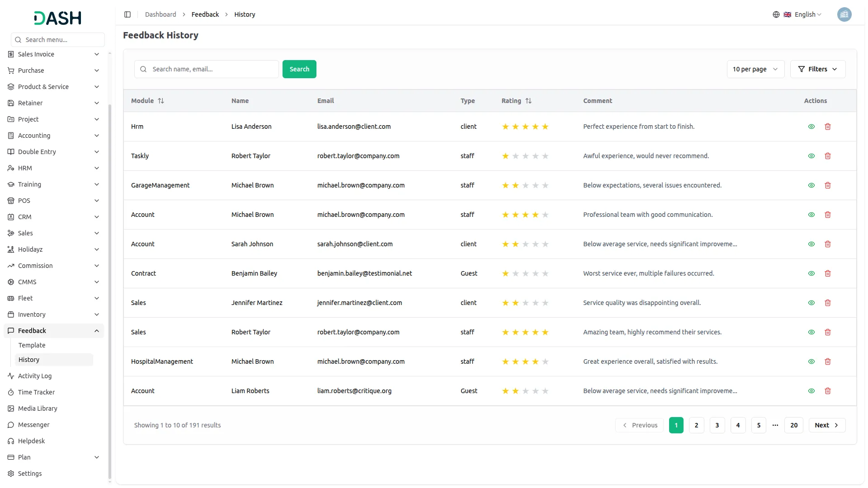Go to page 5 of results
Viewport: 868px width, 488px height.
pyautogui.click(x=759, y=425)
